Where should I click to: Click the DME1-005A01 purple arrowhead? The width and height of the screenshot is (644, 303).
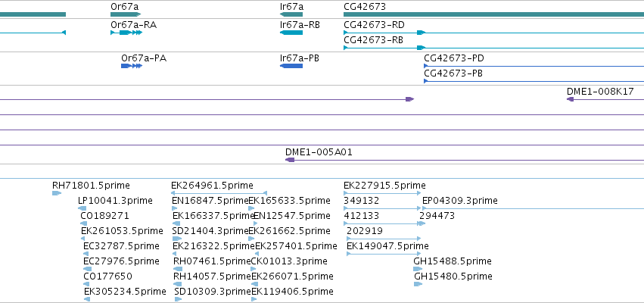tap(290, 160)
